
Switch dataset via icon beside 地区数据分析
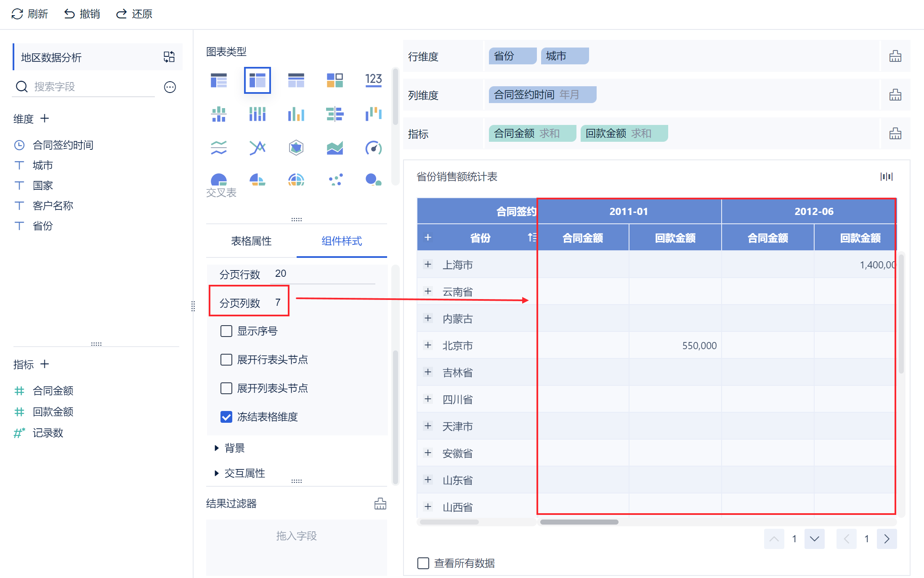point(169,57)
